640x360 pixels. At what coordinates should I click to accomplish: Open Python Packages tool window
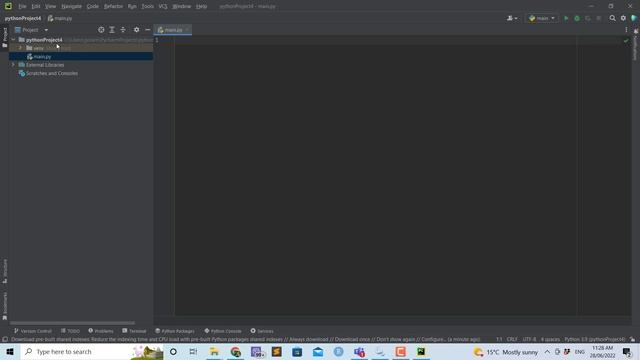coord(175,331)
